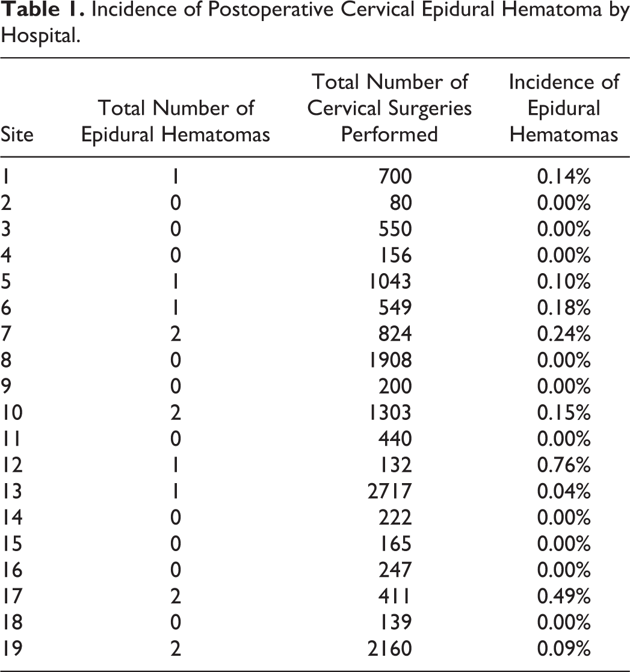Click the 0.04% incidence cell

tap(564, 491)
